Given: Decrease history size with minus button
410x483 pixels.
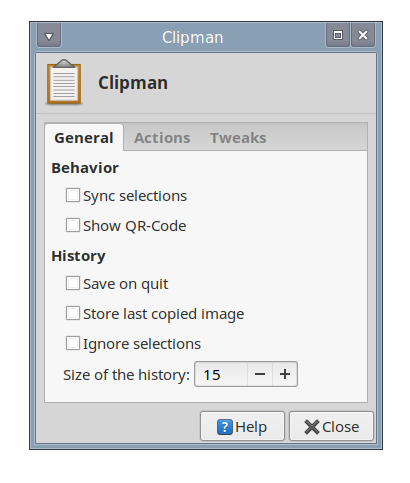Looking at the screenshot, I should click(260, 374).
